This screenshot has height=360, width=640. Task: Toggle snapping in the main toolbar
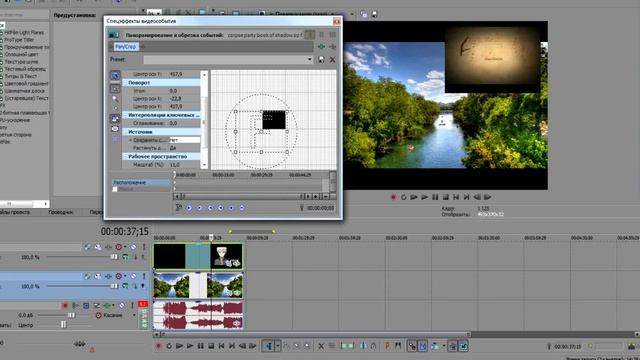(x=412, y=346)
